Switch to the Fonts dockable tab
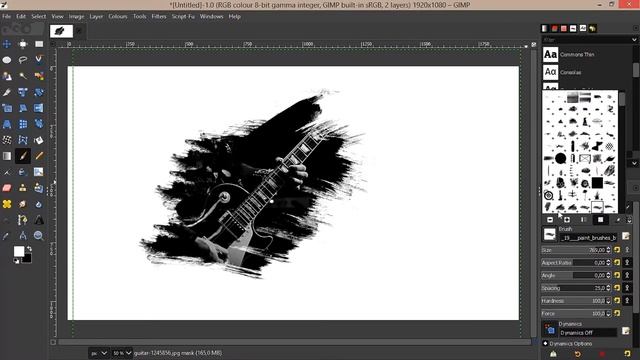 click(x=583, y=28)
